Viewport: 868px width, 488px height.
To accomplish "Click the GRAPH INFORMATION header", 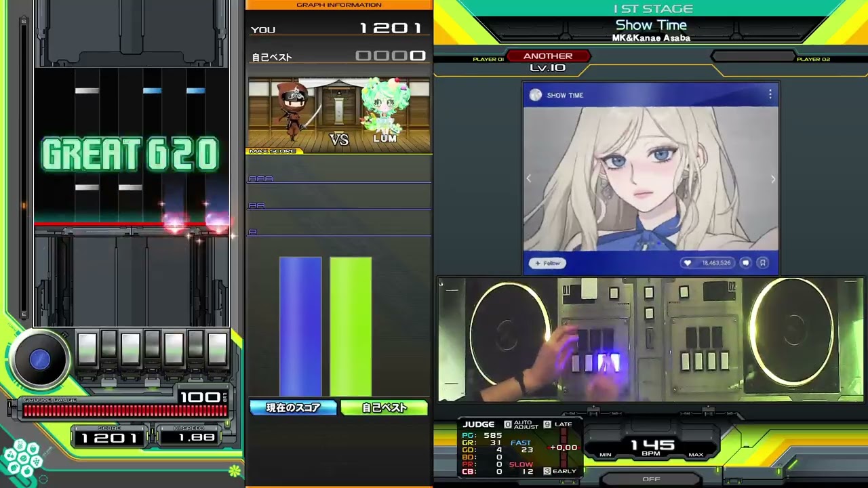I will [339, 5].
